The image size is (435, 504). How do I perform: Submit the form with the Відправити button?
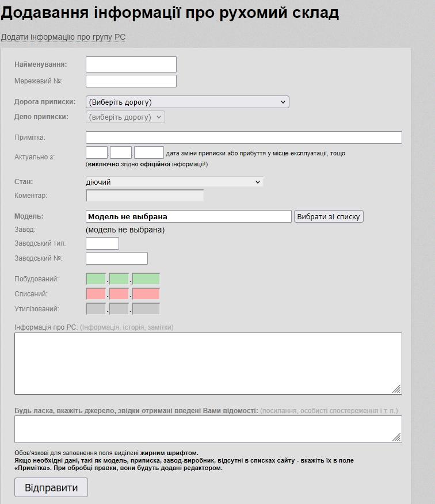(51, 487)
